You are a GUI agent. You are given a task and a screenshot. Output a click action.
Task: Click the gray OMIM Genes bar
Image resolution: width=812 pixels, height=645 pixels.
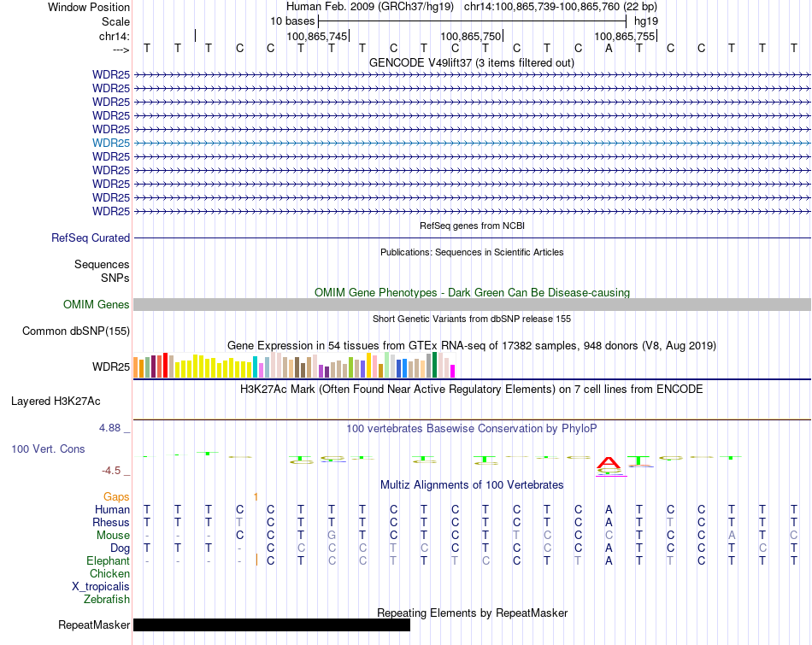coord(472,304)
